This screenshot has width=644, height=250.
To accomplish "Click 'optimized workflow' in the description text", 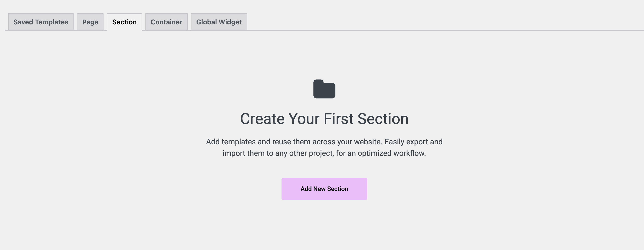I will [391, 153].
